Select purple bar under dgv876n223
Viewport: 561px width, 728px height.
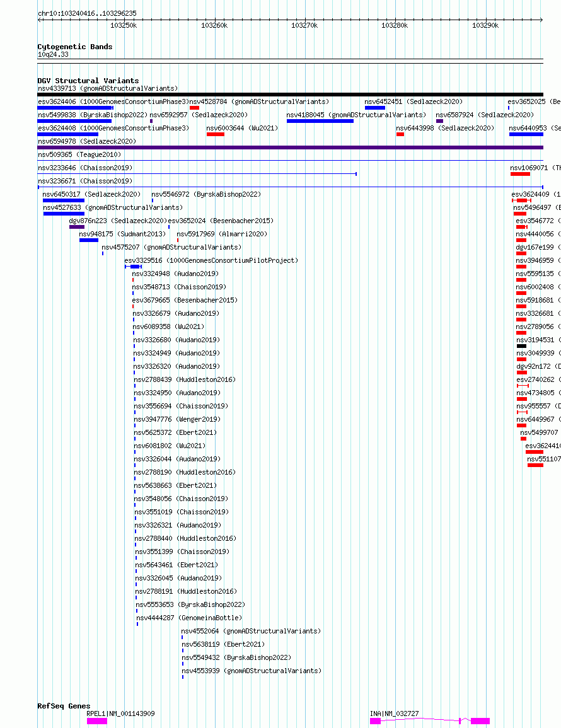click(77, 227)
